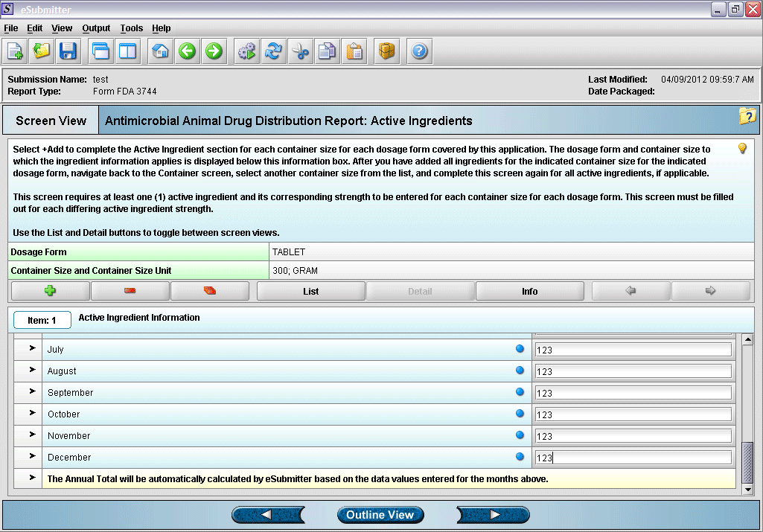Click the September value input field
This screenshot has width=763, height=532.
[633, 393]
